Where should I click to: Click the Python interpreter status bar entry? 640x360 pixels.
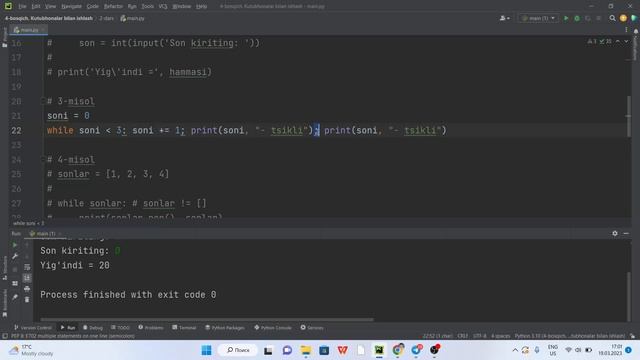tap(569, 336)
